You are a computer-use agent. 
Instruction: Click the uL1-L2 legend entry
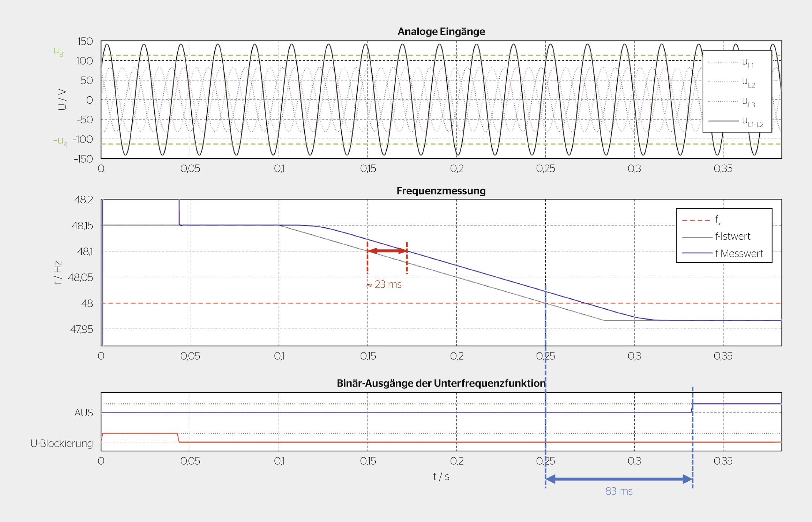coord(736,122)
